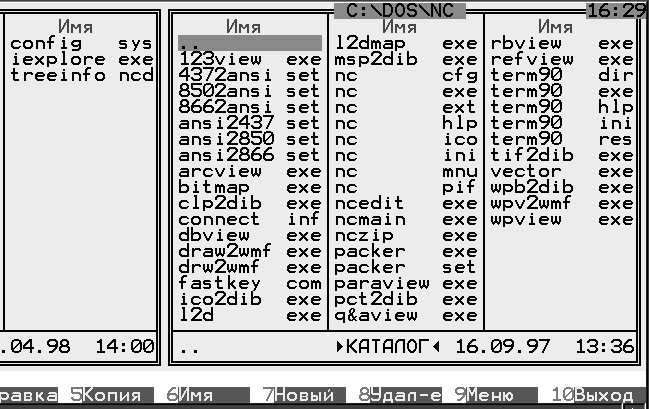Select the 123view exe file
649x409 pixels.
pyautogui.click(x=250, y=59)
